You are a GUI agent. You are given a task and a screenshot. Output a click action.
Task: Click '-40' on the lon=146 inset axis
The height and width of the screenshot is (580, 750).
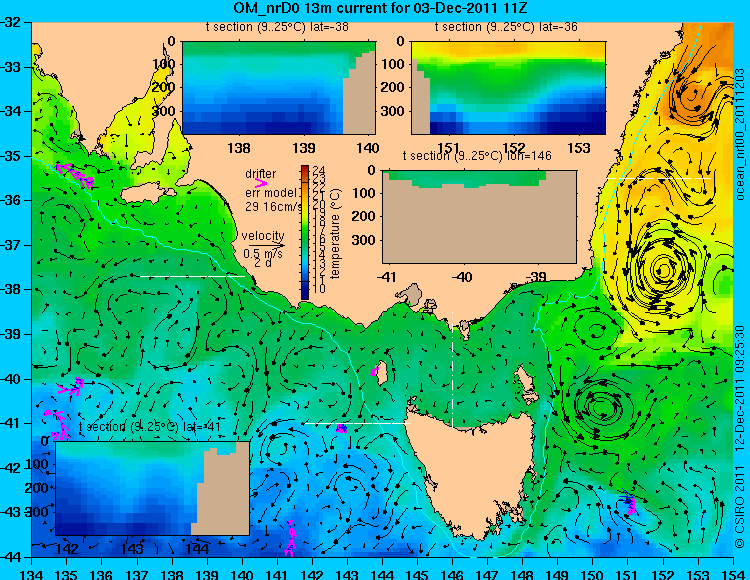pyautogui.click(x=463, y=277)
